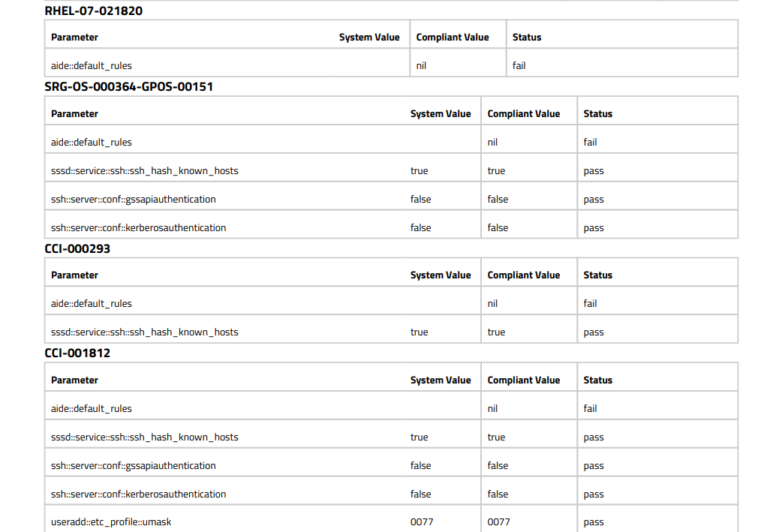Screen dimensions: 782x532
Task: Click the 0077 system value for umask
Action: click(x=421, y=522)
